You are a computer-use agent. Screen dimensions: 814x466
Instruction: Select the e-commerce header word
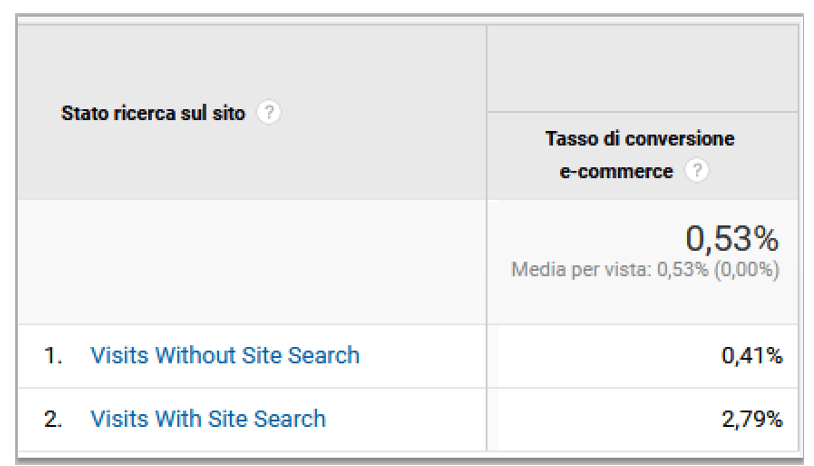616,171
